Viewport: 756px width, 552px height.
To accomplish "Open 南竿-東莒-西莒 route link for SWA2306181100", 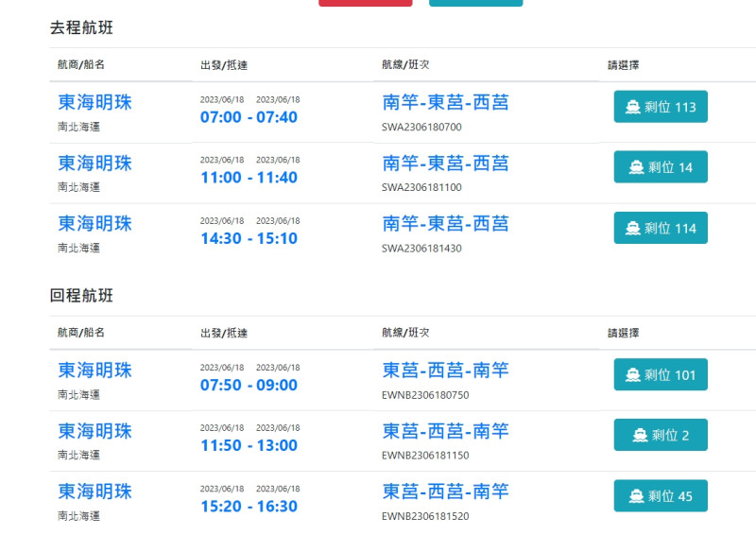I will pos(445,163).
